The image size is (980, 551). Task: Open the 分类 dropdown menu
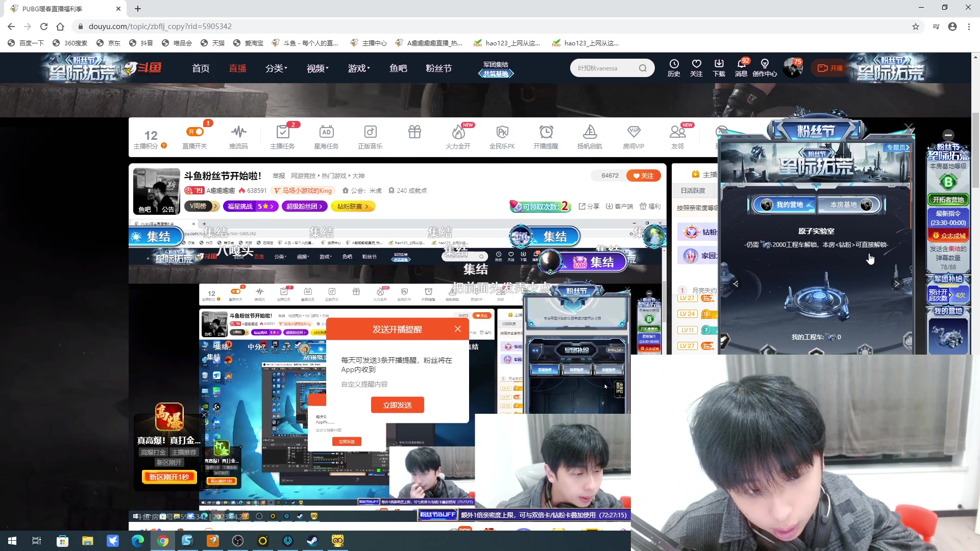[x=276, y=68]
